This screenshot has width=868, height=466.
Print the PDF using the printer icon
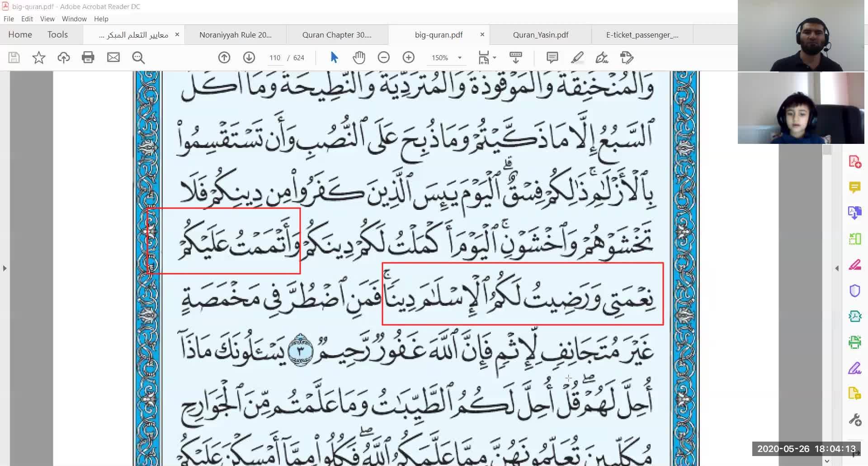point(88,57)
